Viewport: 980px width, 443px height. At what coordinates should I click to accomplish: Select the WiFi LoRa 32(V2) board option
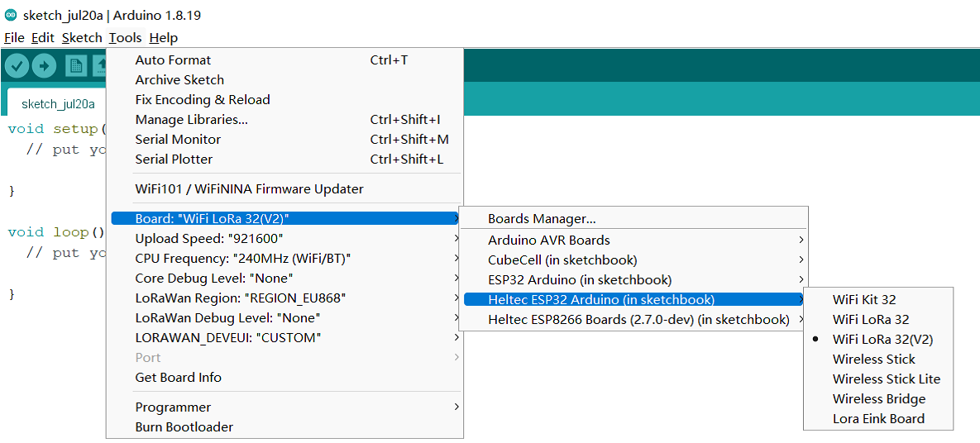882,339
